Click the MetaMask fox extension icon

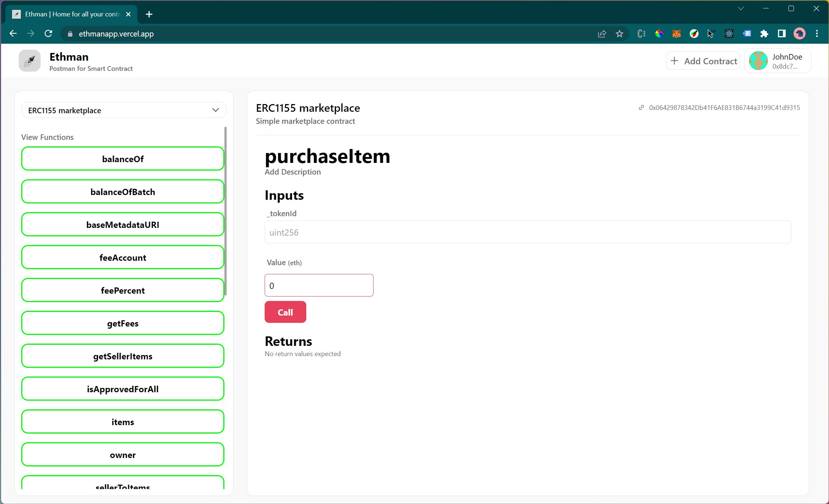click(x=676, y=33)
